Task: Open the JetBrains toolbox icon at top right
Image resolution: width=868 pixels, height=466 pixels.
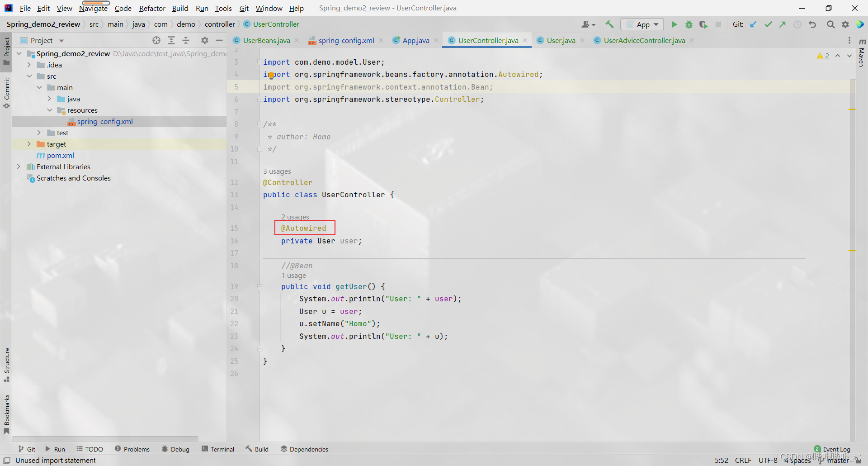Action: pyautogui.click(x=860, y=24)
